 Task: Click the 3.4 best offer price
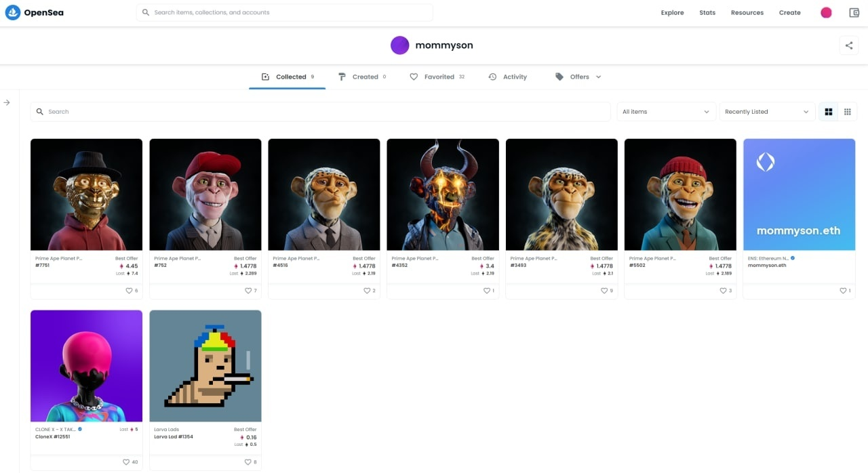490,266
